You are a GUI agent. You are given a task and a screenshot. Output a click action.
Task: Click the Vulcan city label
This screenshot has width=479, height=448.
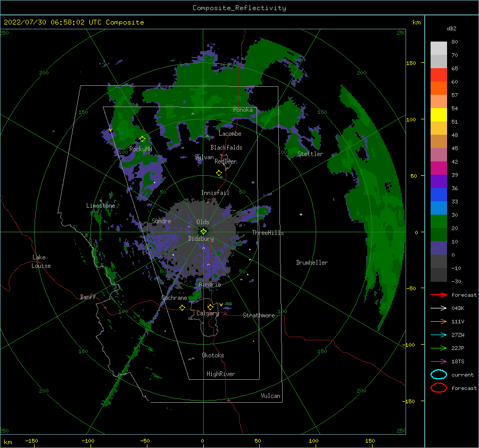click(x=270, y=396)
